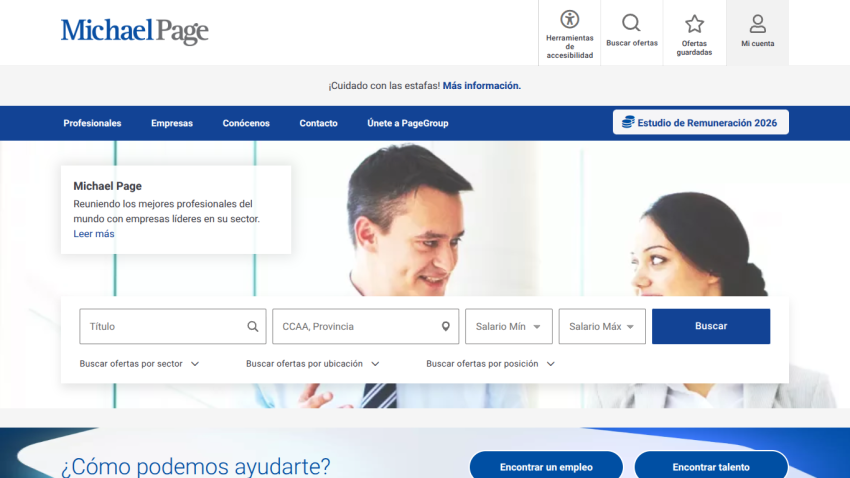Expand Buscar ofertas por ubicación
The image size is (850, 478).
312,364
